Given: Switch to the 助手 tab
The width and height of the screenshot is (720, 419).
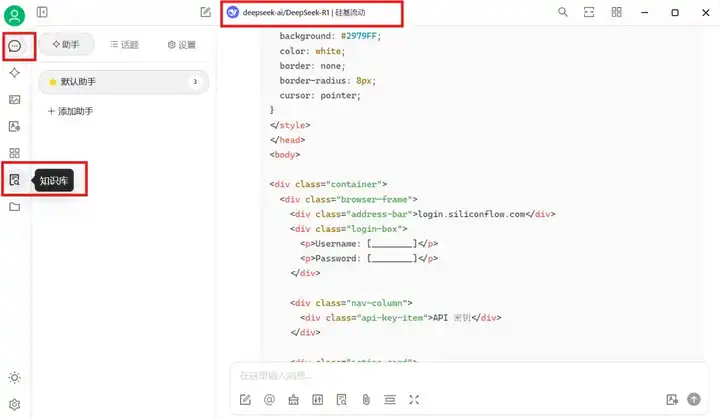Looking at the screenshot, I should (66, 45).
